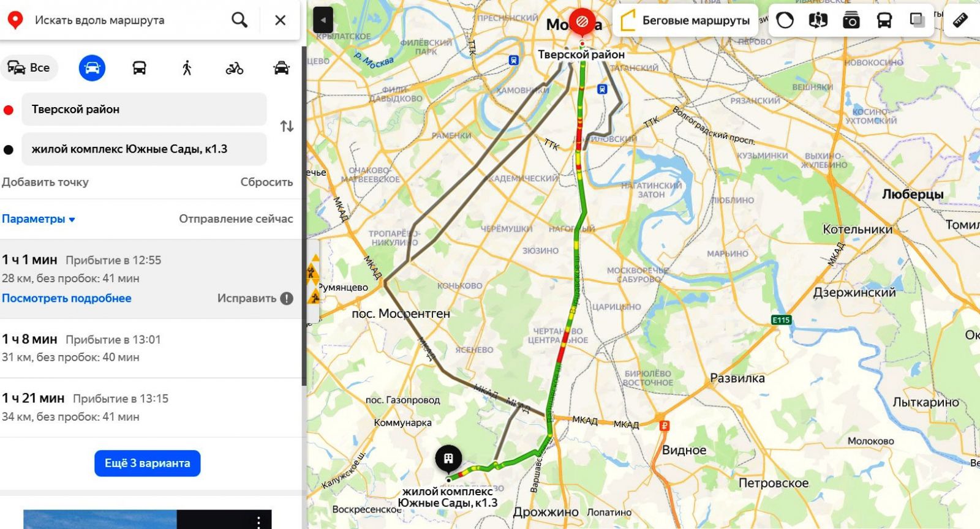Select the 1 ч 8 мин route
The image size is (980, 529).
(x=150, y=348)
